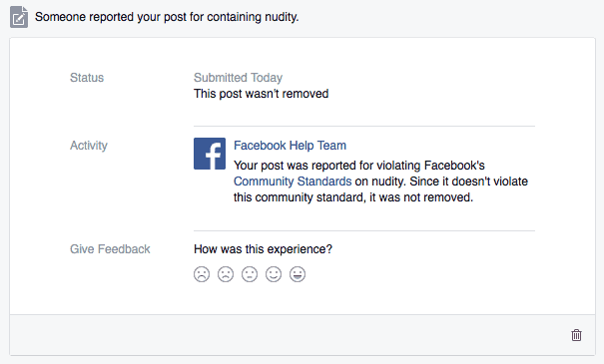Pick the smiling face rating

coord(274,274)
